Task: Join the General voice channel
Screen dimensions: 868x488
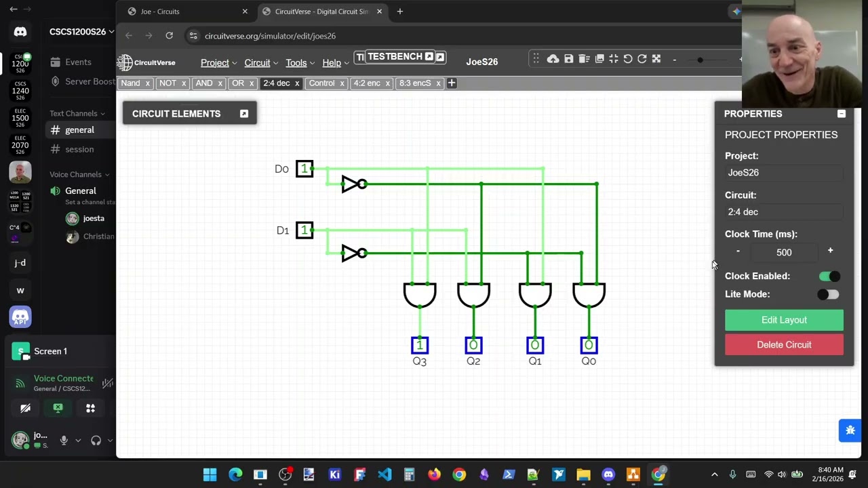Action: pyautogui.click(x=80, y=191)
